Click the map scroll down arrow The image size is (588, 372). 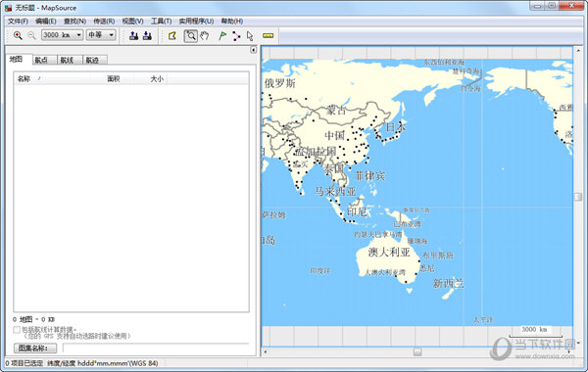[x=578, y=343]
